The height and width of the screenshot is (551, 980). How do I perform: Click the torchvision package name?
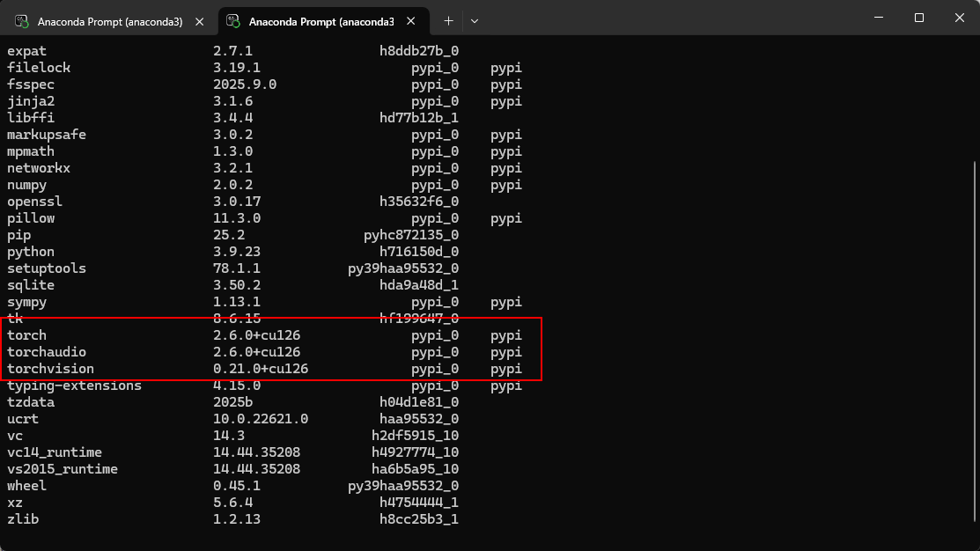tap(50, 369)
